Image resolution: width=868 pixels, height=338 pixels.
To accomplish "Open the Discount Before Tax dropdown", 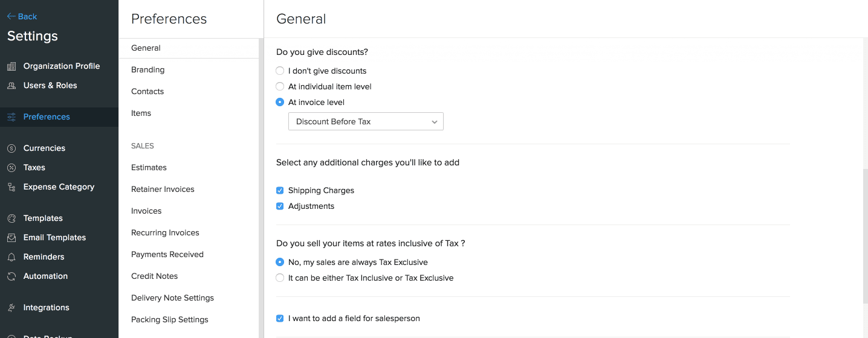I will (x=366, y=121).
